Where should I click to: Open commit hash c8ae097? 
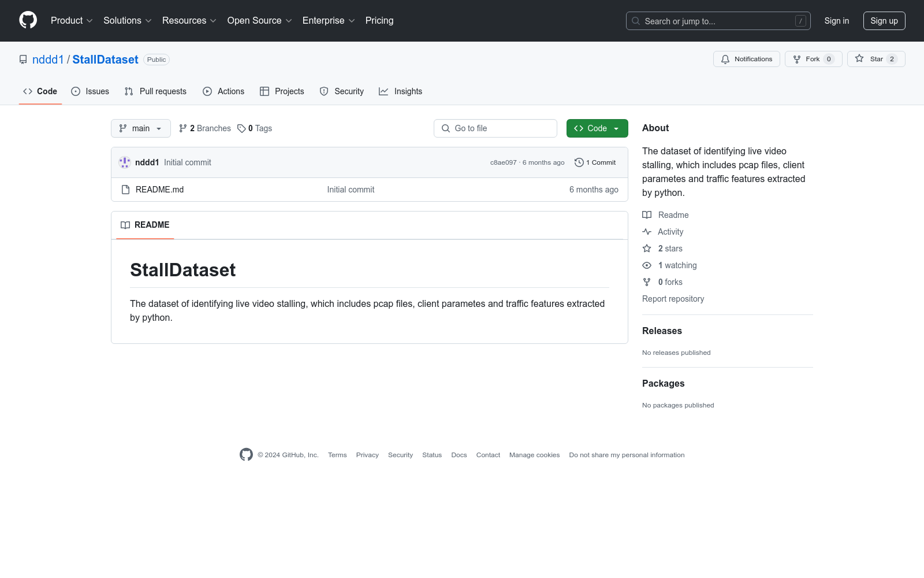[504, 162]
